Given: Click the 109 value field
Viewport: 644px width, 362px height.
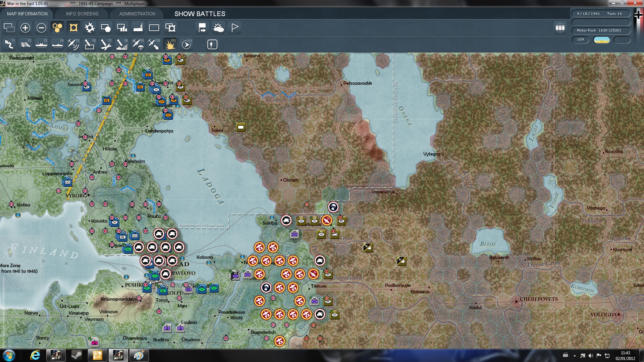Looking at the screenshot, I should (581, 40).
